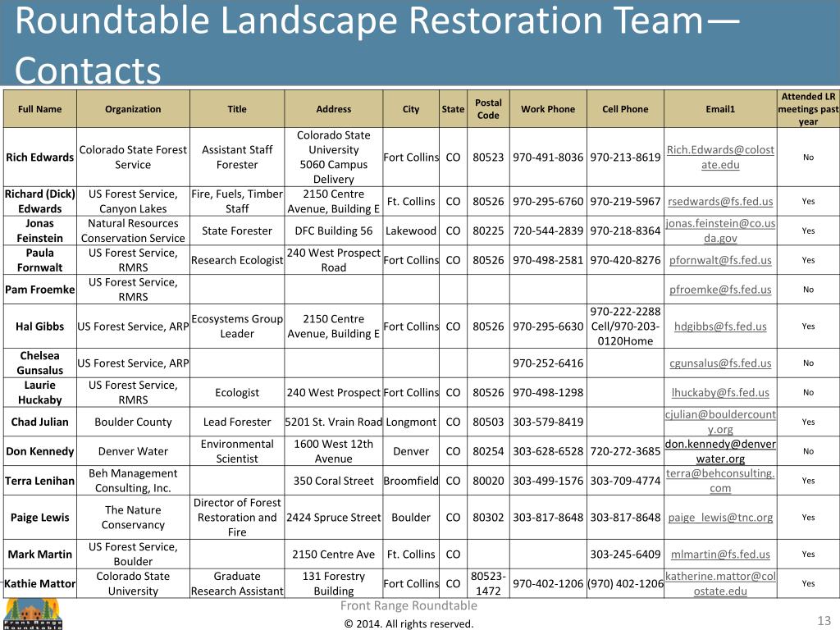The width and height of the screenshot is (840, 630).
Task: Click the Longmont city cell
Action: tap(411, 422)
